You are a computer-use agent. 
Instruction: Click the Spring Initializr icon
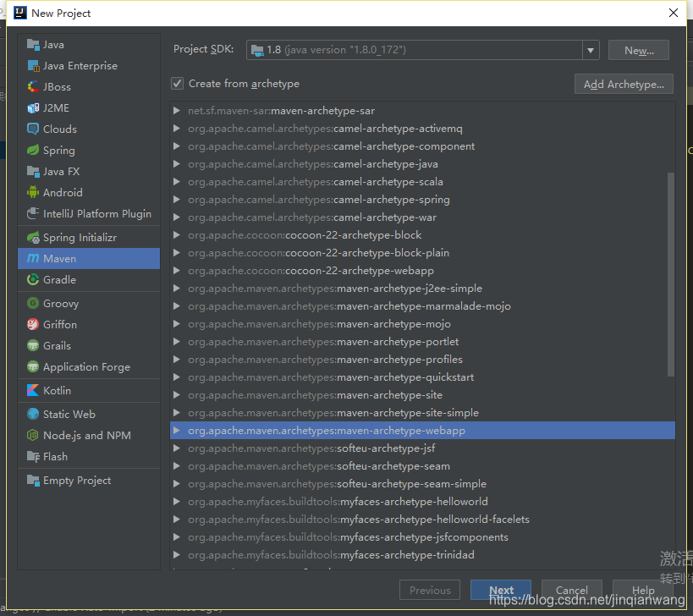(x=33, y=238)
